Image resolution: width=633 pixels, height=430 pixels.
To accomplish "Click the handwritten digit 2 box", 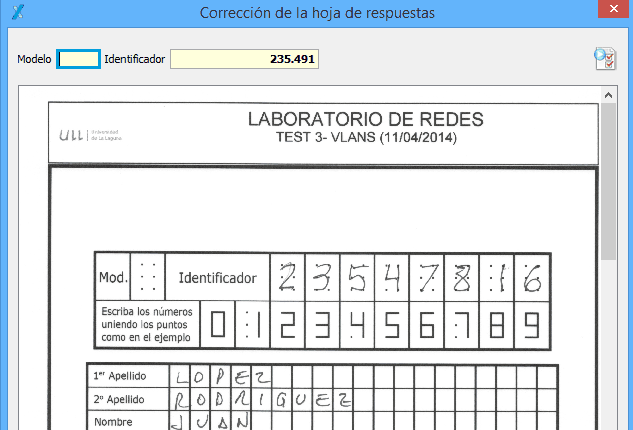I will (x=287, y=277).
